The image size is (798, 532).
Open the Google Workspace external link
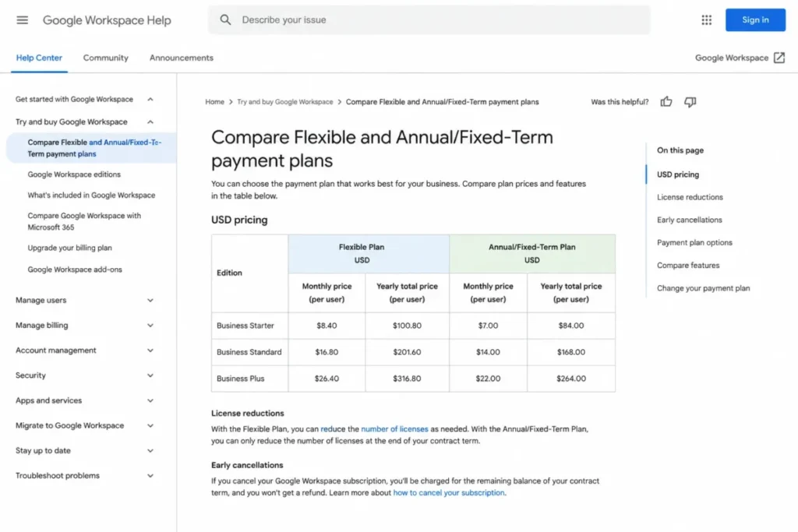(x=740, y=58)
